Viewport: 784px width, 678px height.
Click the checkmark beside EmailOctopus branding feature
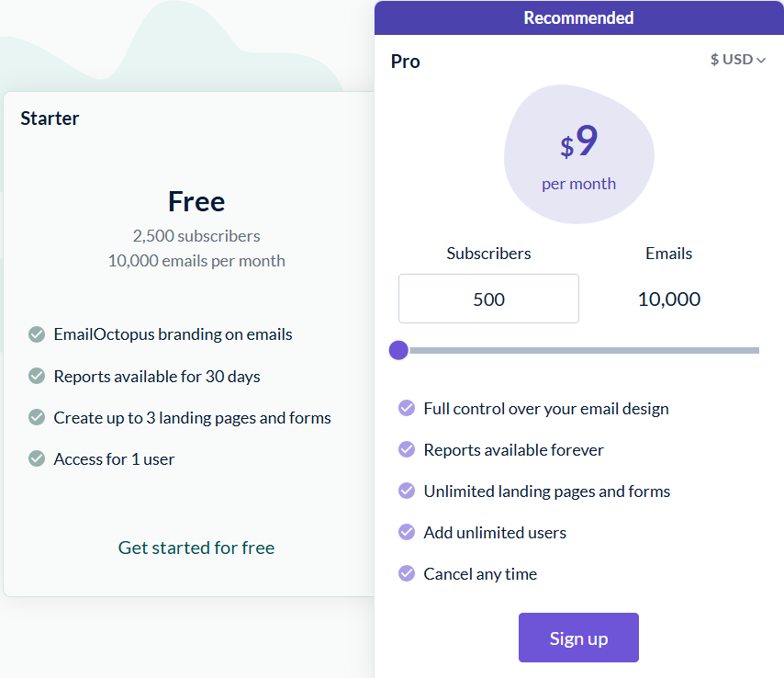pos(37,334)
